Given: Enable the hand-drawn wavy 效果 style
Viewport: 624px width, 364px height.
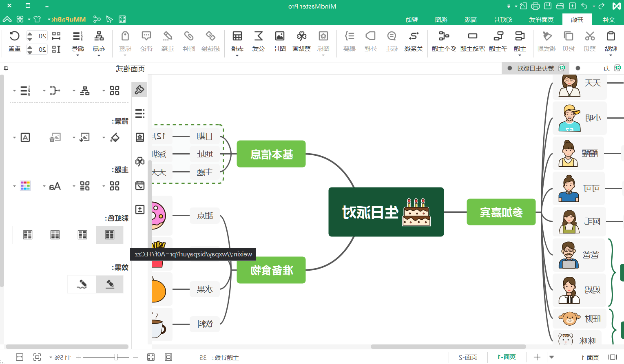Looking at the screenshot, I should point(82,284).
